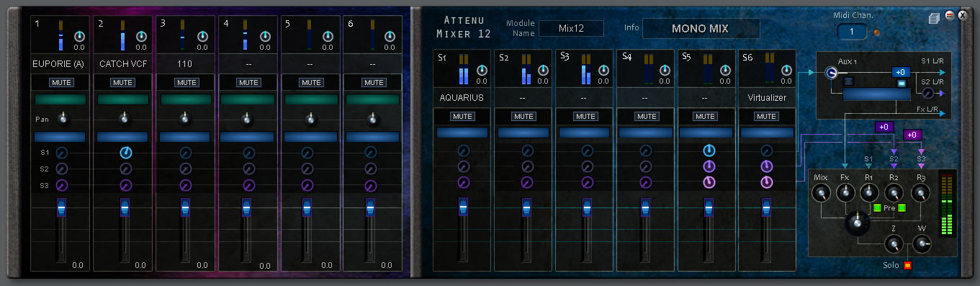Viewport: 980px width, 286px height.
Task: Click channel 4 volume fader handle
Action: click(x=246, y=207)
